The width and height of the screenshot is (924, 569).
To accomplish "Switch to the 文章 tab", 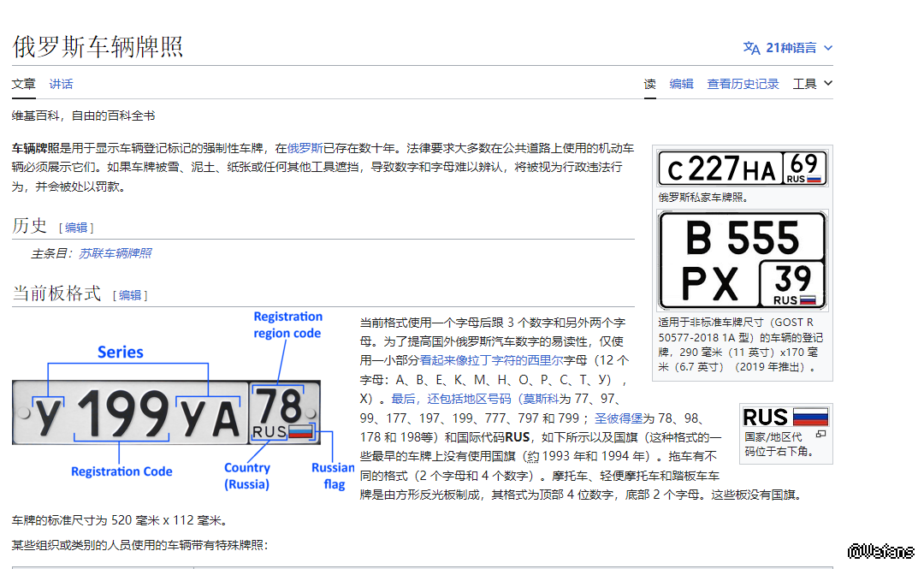I will (24, 84).
